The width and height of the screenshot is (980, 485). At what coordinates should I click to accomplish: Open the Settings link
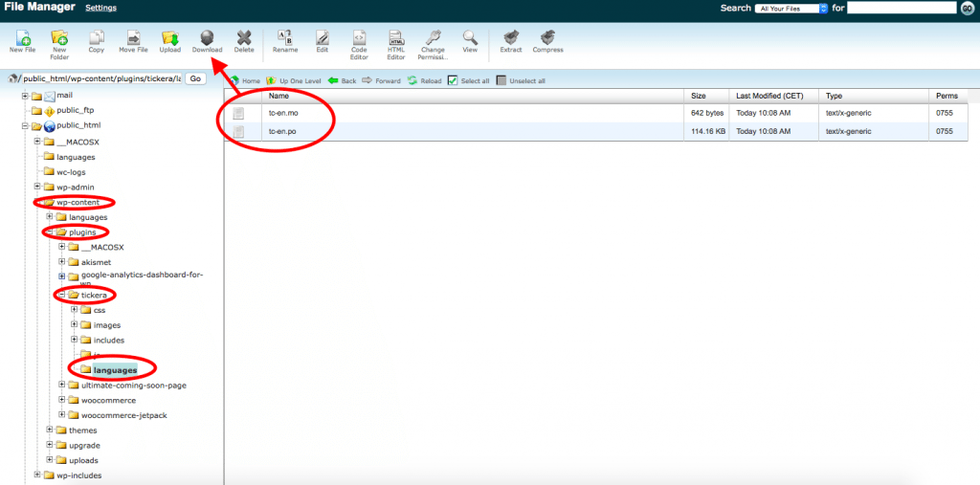[100, 8]
